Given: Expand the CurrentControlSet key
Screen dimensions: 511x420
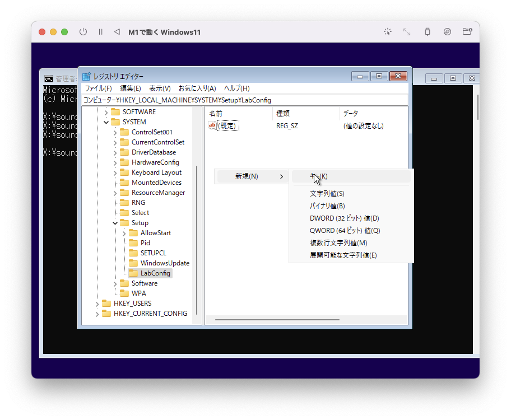Looking at the screenshot, I should [x=115, y=143].
